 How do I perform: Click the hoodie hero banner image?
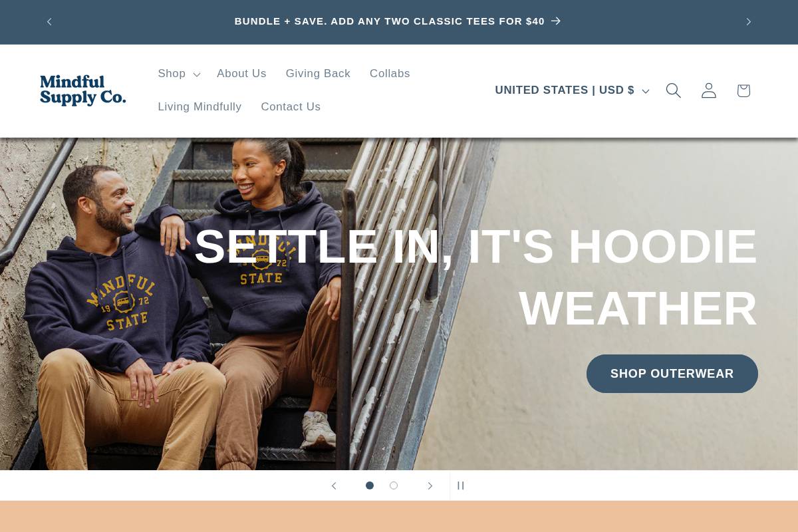(x=399, y=304)
